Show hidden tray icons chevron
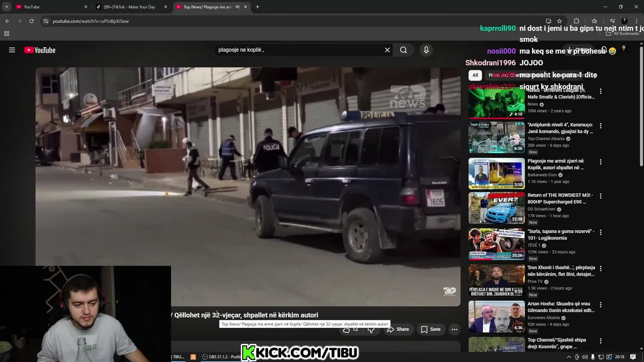The height and width of the screenshot is (362, 644). (x=569, y=357)
